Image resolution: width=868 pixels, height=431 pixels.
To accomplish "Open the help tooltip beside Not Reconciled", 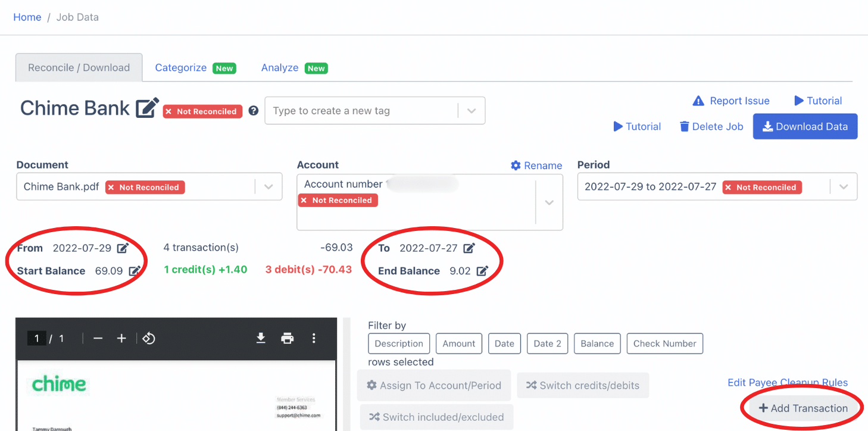I will (x=253, y=110).
